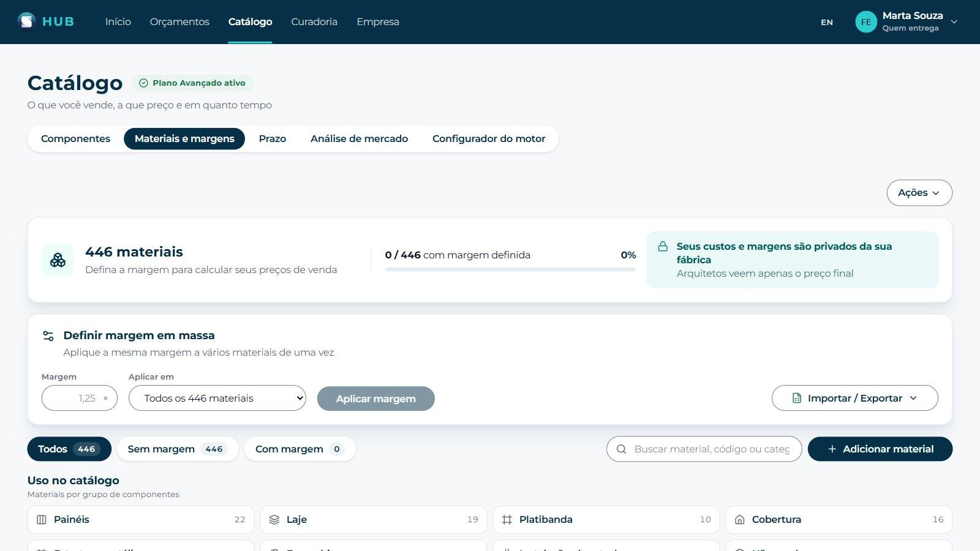Open the Análise de mercado tab
This screenshot has width=980, height=551.
tap(359, 138)
